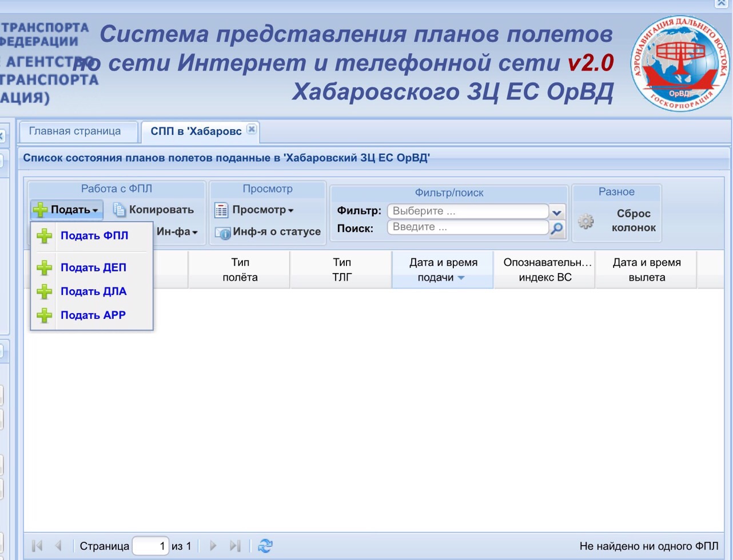Collapse the Подать dropdown button
Viewport: 733px width, 560px height.
67,210
